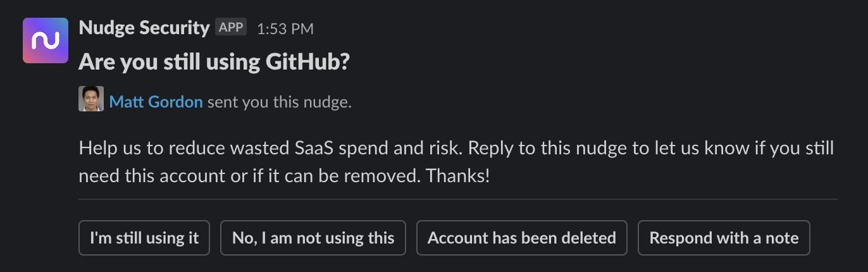Screen dimensions: 868x272
Task: Click the Nudge Security app avatar icon
Action: click(46, 40)
